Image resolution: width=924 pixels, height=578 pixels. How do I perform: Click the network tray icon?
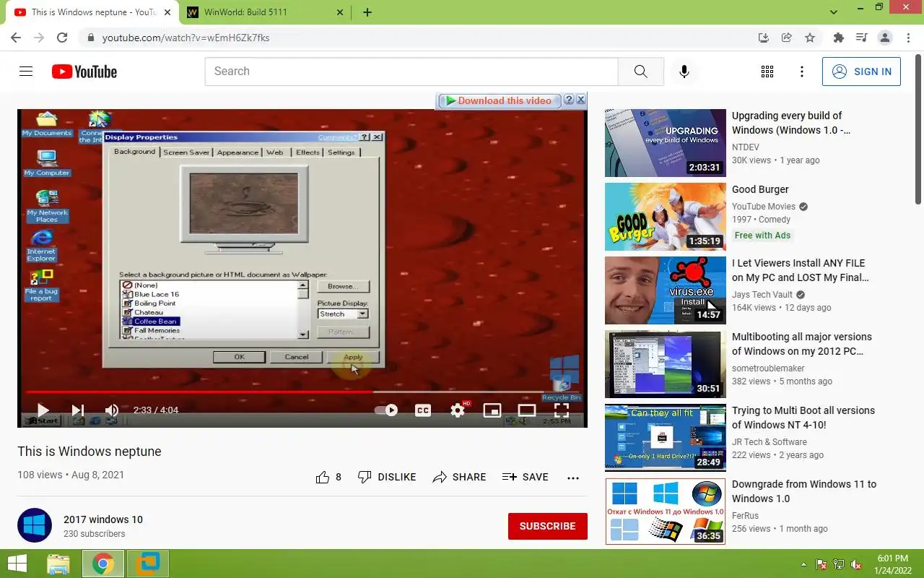pos(839,564)
